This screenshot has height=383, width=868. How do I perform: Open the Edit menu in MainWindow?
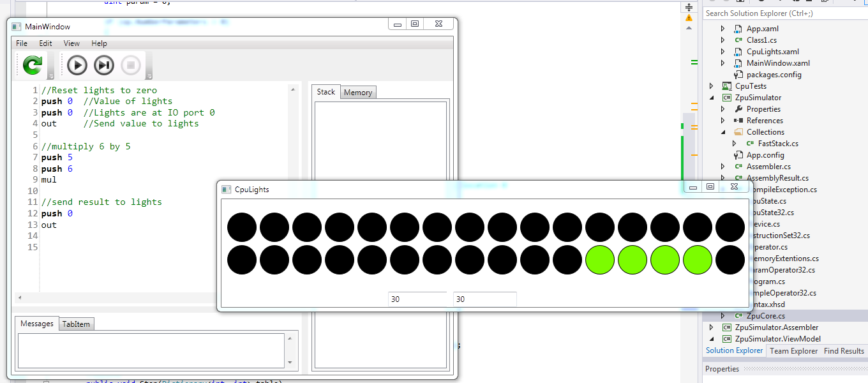(x=45, y=43)
